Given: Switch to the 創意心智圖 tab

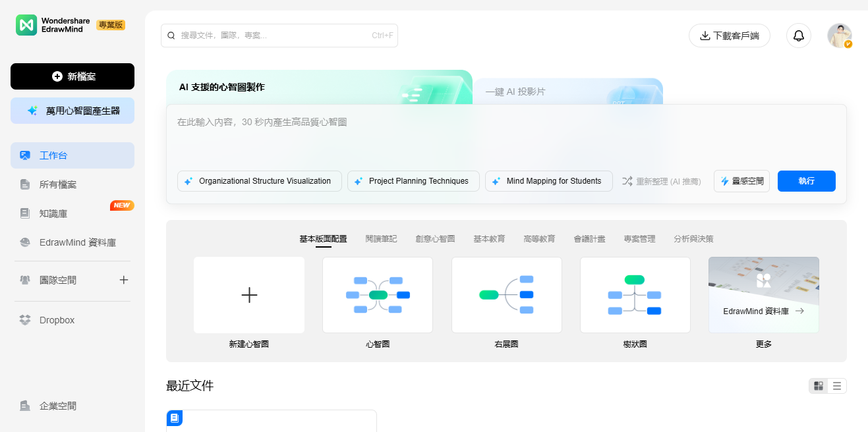Looking at the screenshot, I should 435,239.
